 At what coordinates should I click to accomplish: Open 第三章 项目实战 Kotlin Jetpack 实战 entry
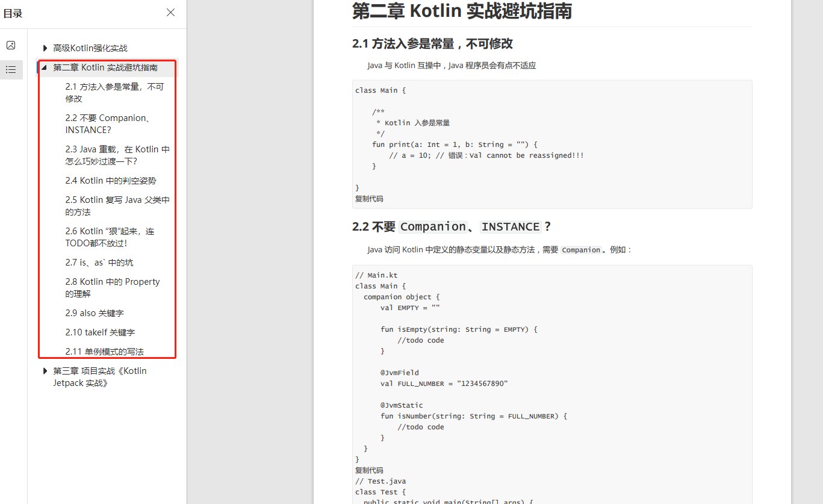coord(100,377)
